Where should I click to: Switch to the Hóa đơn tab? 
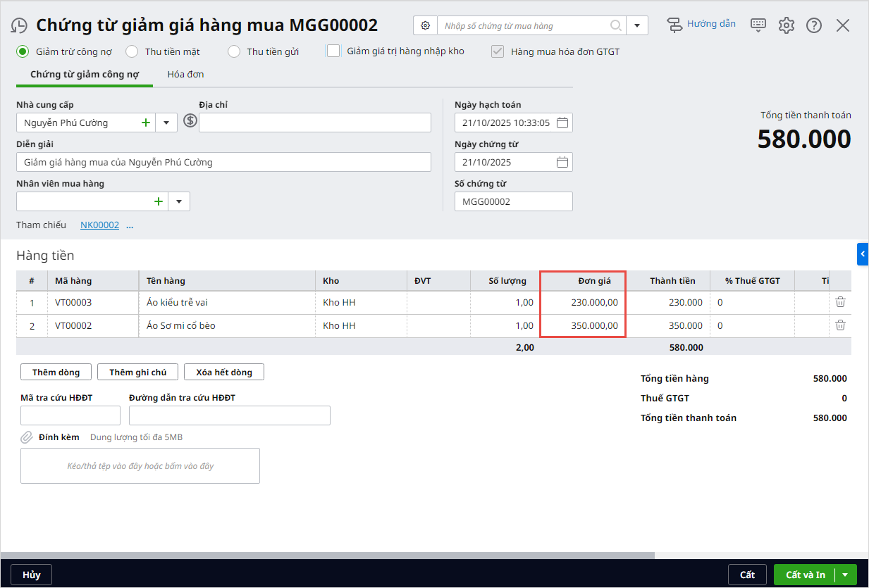185,74
